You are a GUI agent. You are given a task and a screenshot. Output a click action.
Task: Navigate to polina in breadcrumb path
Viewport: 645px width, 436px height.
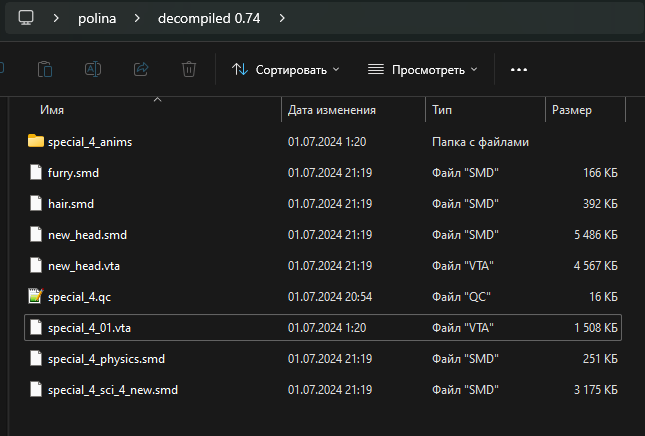[101, 18]
